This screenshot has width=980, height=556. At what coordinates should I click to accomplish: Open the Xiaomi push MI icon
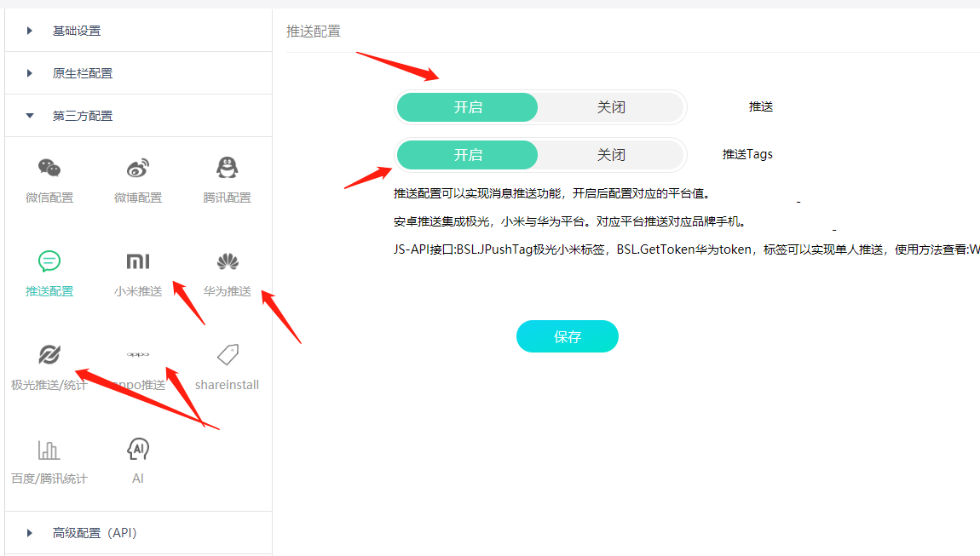pyautogui.click(x=138, y=261)
